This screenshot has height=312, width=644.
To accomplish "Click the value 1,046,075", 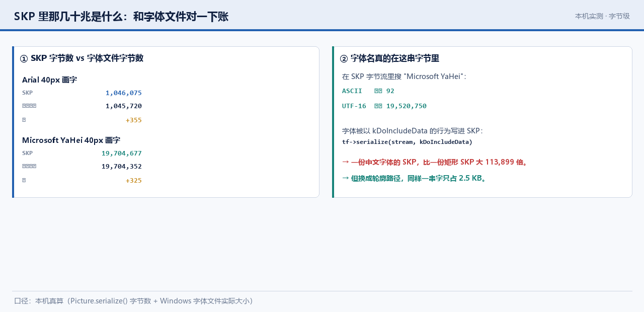I will pos(124,93).
